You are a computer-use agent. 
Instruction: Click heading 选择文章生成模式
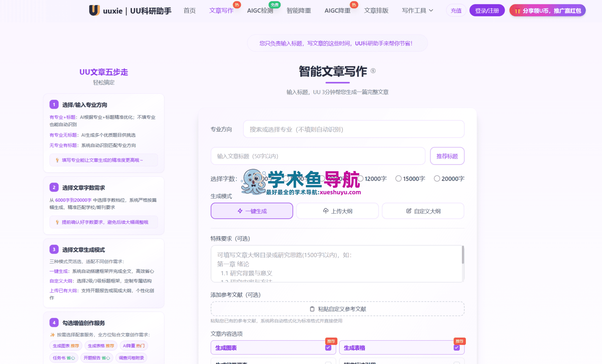(84, 250)
